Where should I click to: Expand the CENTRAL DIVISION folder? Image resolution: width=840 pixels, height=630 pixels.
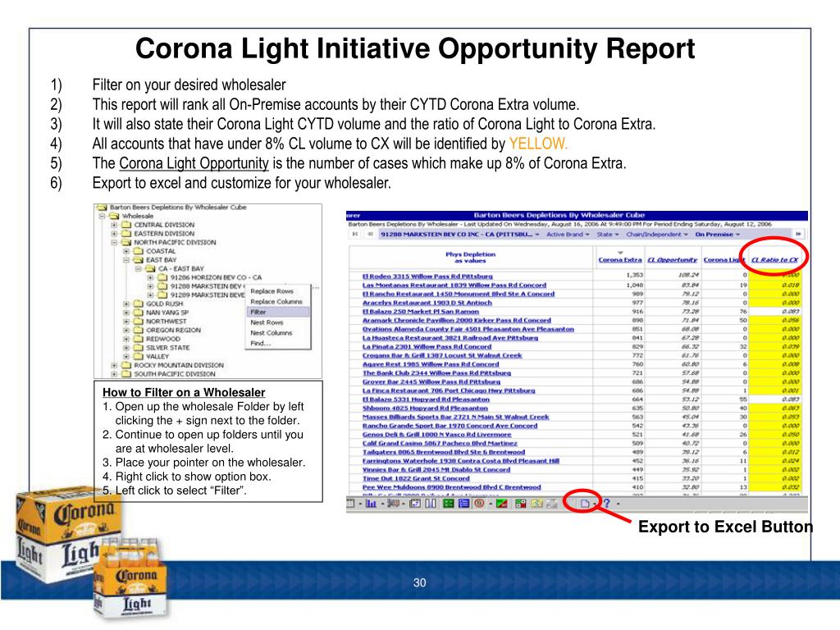tap(114, 225)
